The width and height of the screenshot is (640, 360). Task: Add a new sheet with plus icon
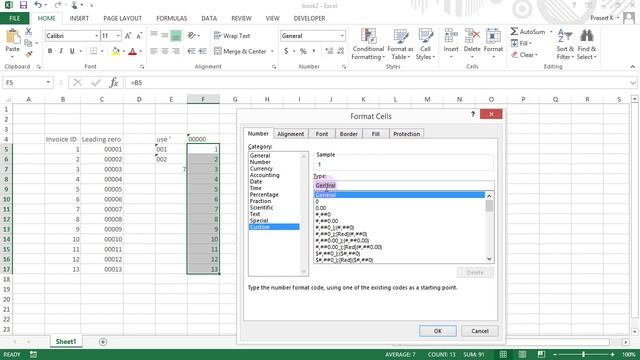point(103,342)
